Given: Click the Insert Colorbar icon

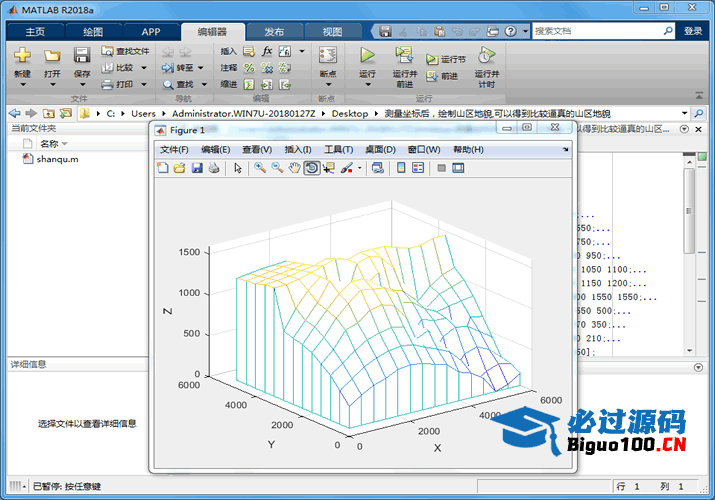Looking at the screenshot, I should click(401, 168).
